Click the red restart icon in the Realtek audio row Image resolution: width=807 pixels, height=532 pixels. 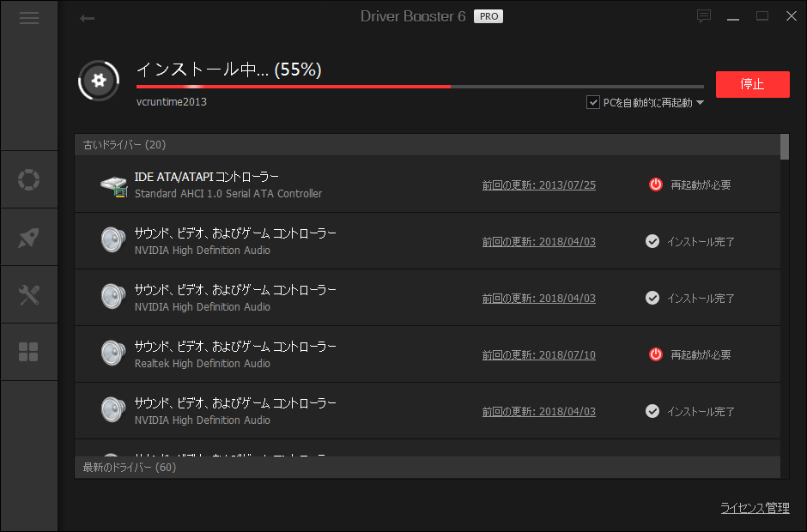[655, 354]
